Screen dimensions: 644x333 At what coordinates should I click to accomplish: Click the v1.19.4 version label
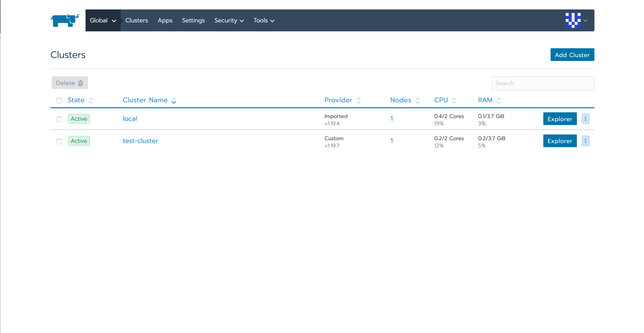tap(332, 124)
